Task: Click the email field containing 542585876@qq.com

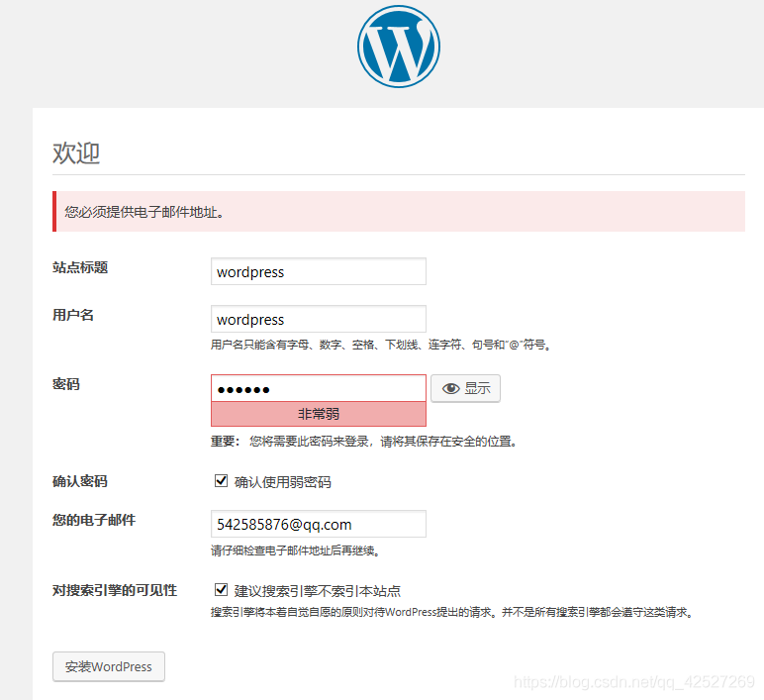Action: pos(319,524)
